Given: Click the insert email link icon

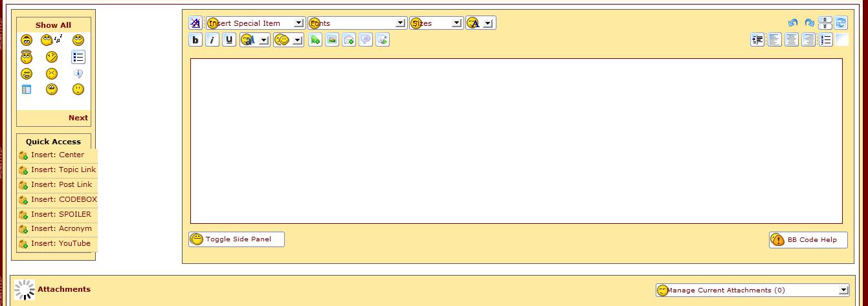Looking at the screenshot, I should point(349,40).
